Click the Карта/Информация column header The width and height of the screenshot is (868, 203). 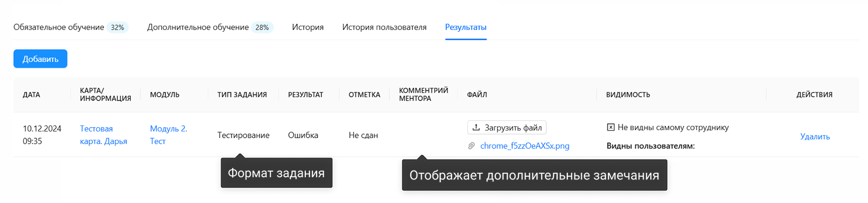coord(106,95)
